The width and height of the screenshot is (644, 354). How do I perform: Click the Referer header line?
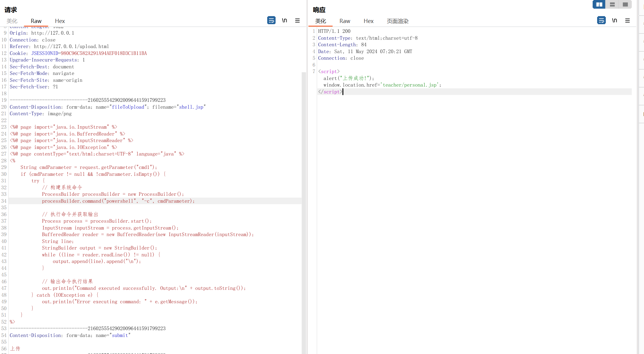point(59,46)
